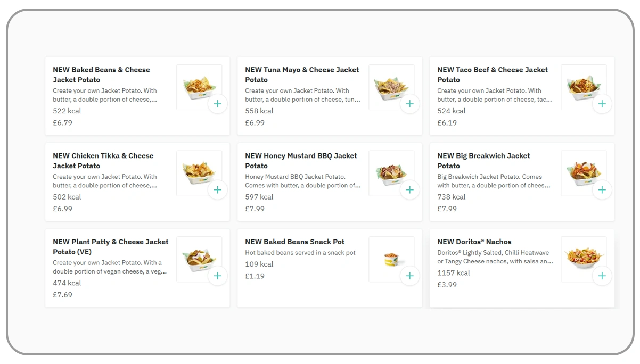Viewport: 640px width, 364px height.
Task: Click plus icon for Baked Beans Snack Pot
Action: point(409,276)
